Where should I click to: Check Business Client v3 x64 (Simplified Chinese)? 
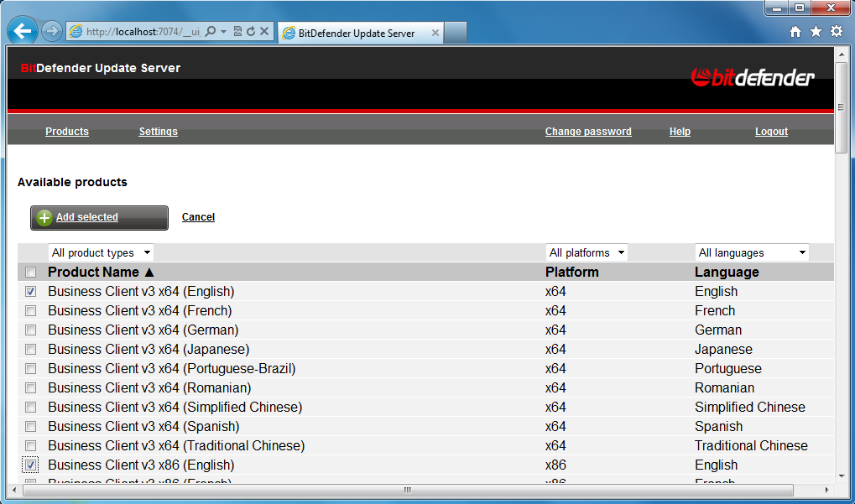(30, 407)
